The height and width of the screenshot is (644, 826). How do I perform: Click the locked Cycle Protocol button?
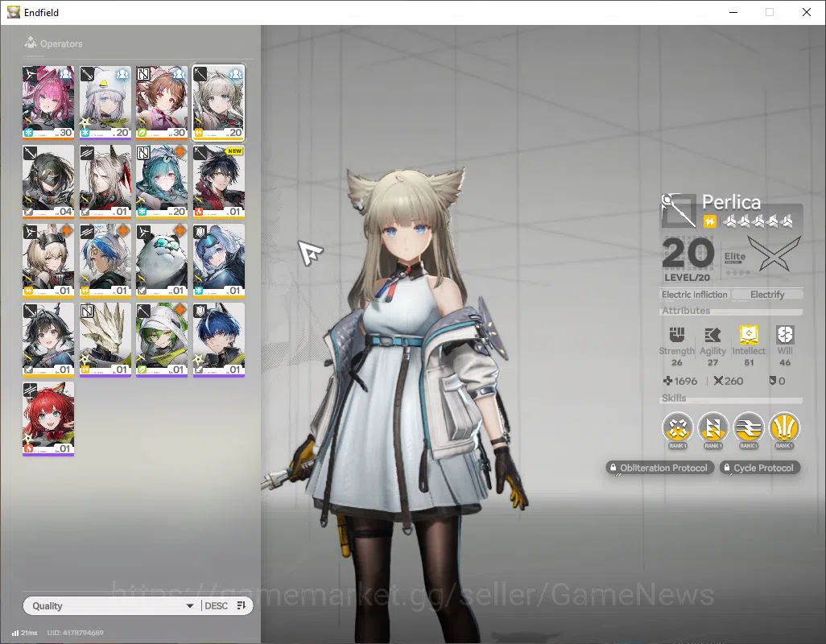pos(759,468)
